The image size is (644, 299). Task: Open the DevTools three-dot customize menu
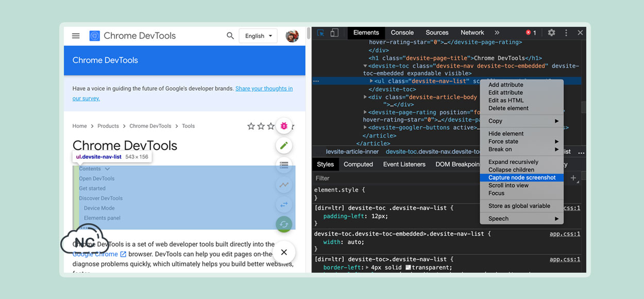pos(566,32)
